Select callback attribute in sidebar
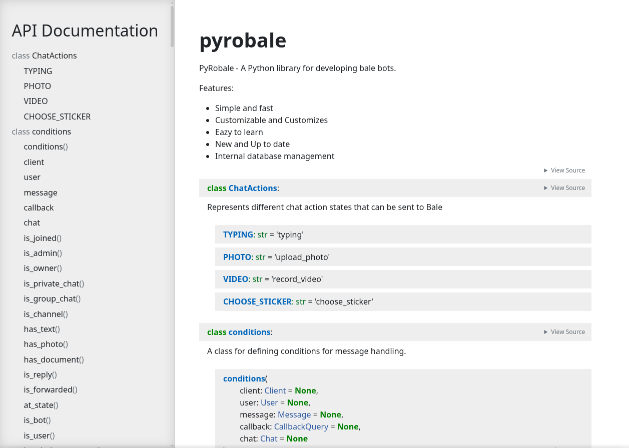Image resolution: width=629 pixels, height=448 pixels. coord(39,208)
